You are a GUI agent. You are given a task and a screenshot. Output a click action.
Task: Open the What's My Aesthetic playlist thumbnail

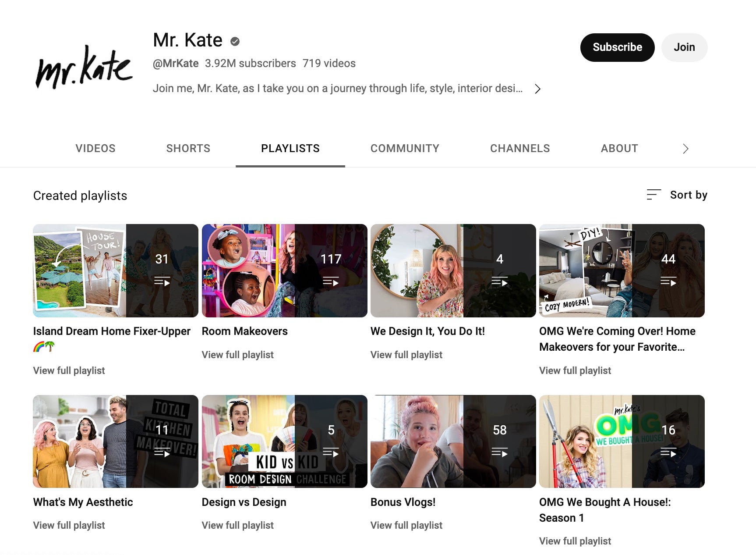point(116,441)
